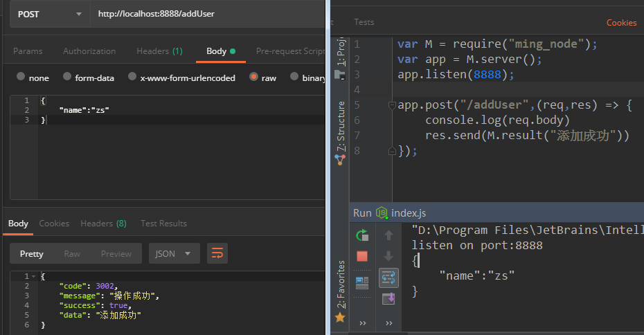644x335 pixels.
Task: Expand more console actions in second toolbar column
Action: coord(389,323)
